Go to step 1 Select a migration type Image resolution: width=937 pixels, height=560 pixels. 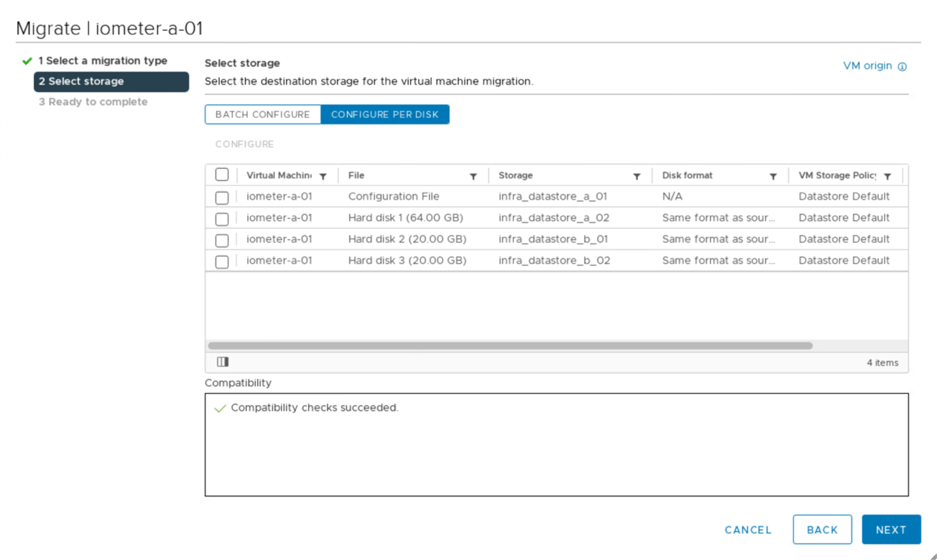click(102, 61)
